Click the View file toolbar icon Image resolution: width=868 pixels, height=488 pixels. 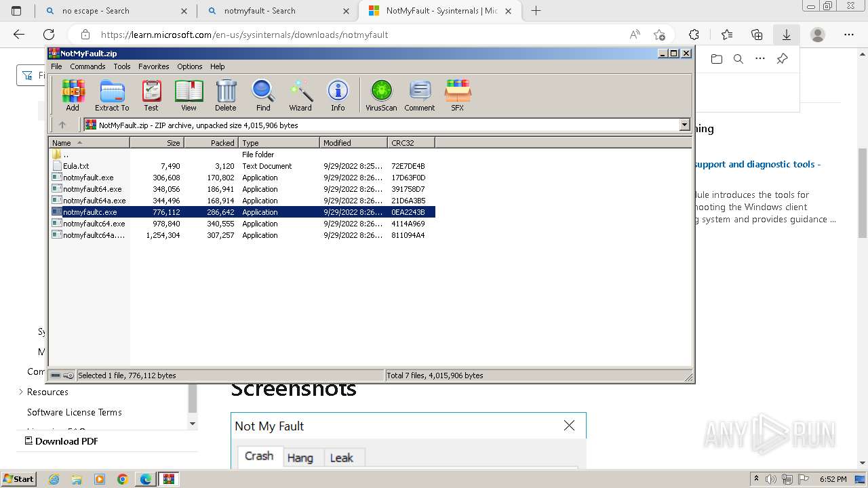tap(189, 95)
